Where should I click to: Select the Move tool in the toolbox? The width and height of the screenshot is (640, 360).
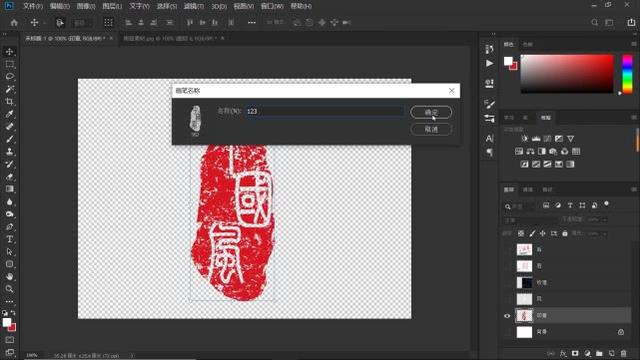click(9, 52)
